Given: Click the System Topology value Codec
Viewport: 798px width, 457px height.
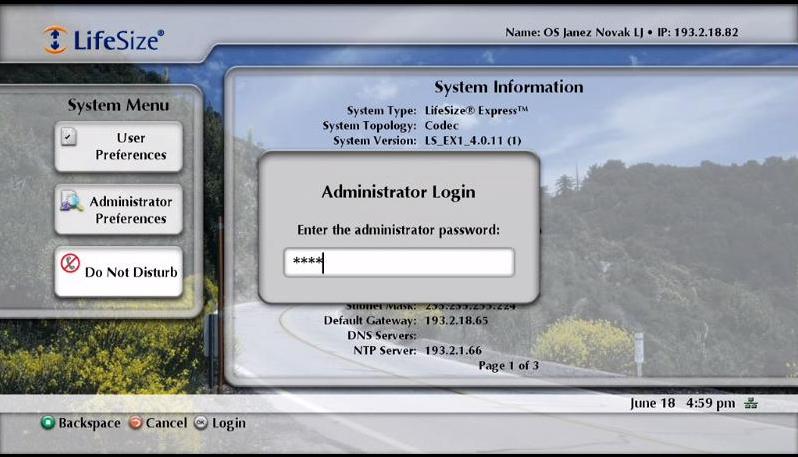Looking at the screenshot, I should (x=442, y=125).
